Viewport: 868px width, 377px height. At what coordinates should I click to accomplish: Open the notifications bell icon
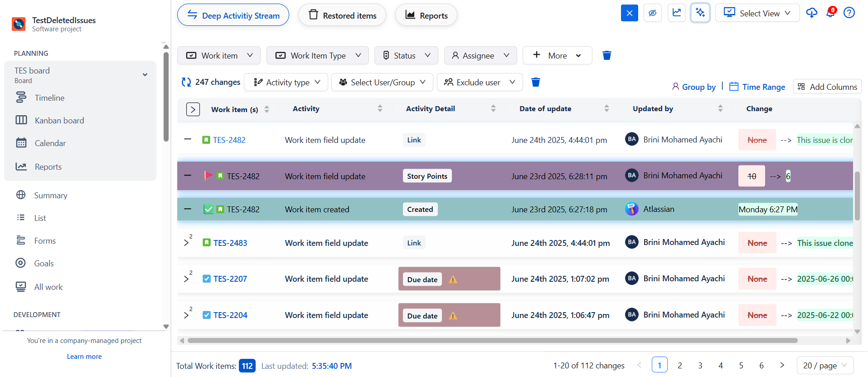pos(830,13)
